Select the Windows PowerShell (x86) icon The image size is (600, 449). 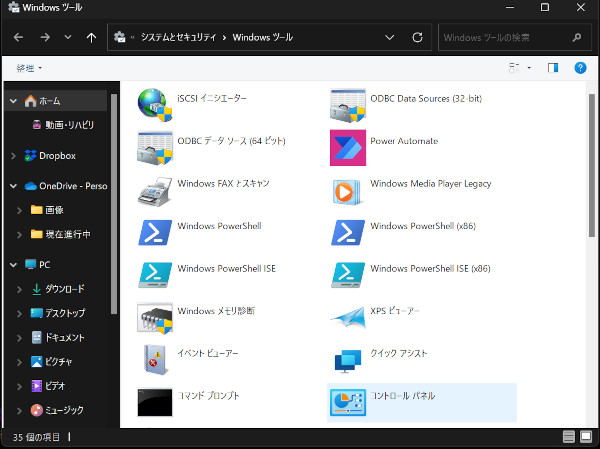(348, 232)
